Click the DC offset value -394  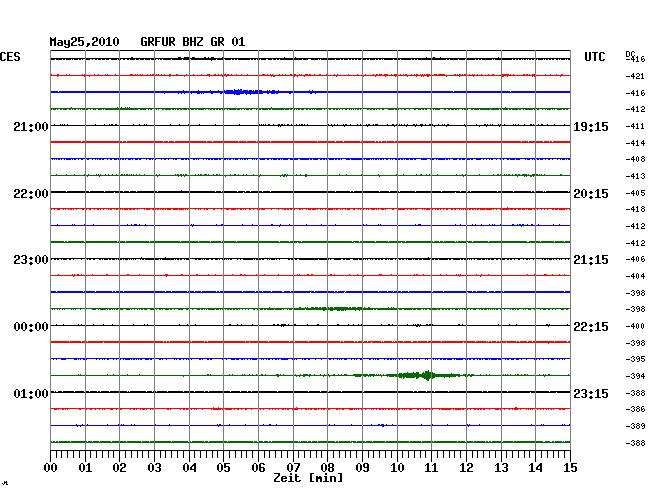pos(635,376)
